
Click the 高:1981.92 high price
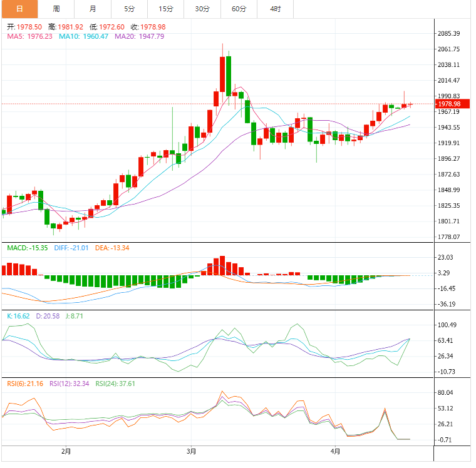(x=66, y=27)
